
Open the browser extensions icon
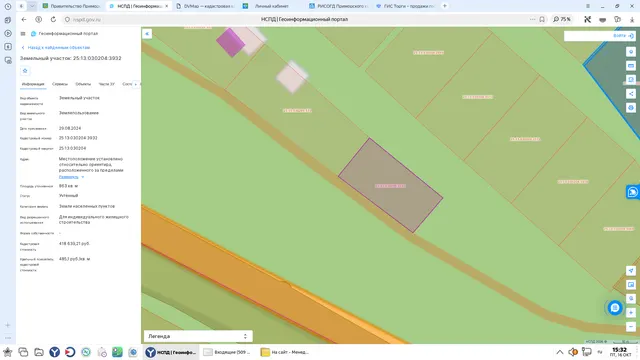click(618, 19)
